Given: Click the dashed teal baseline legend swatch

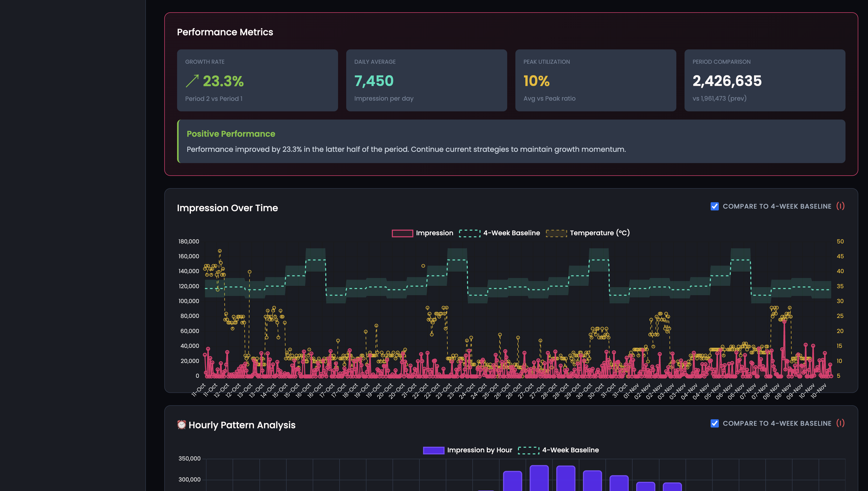Looking at the screenshot, I should click(x=469, y=233).
